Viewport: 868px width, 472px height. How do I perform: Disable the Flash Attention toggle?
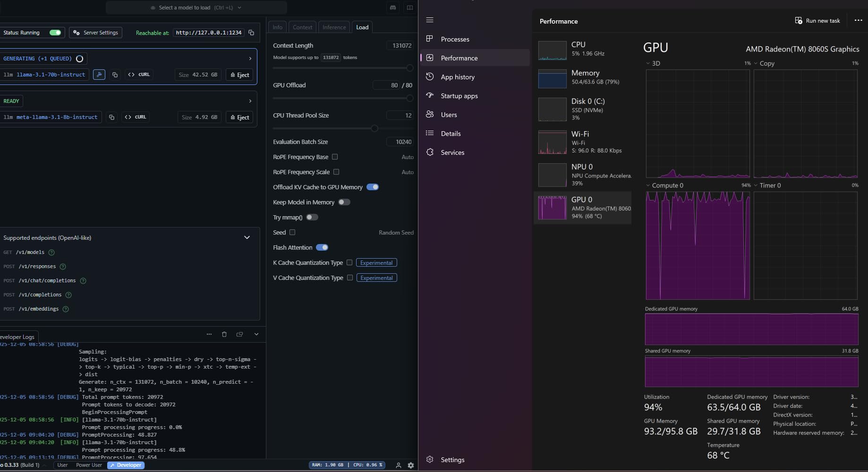coord(322,247)
